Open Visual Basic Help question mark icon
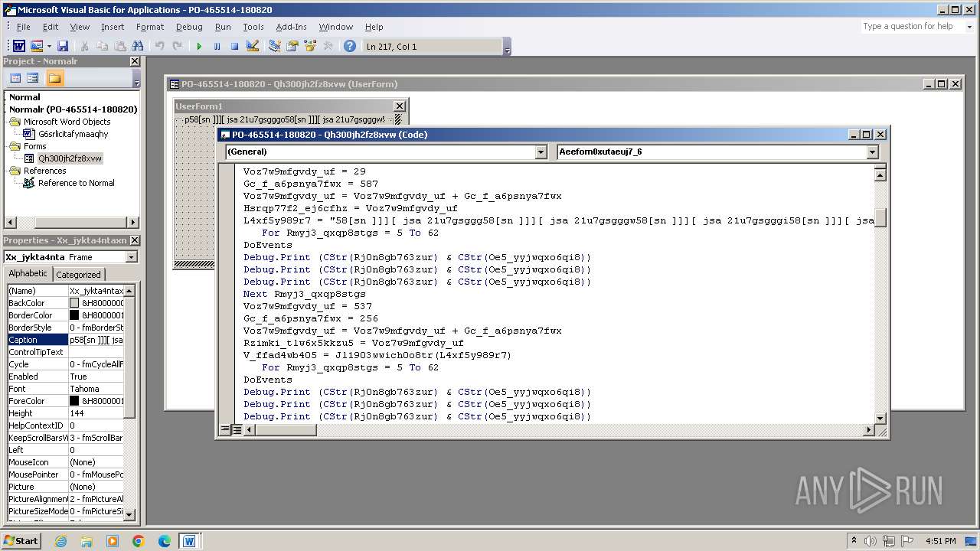 tap(350, 47)
